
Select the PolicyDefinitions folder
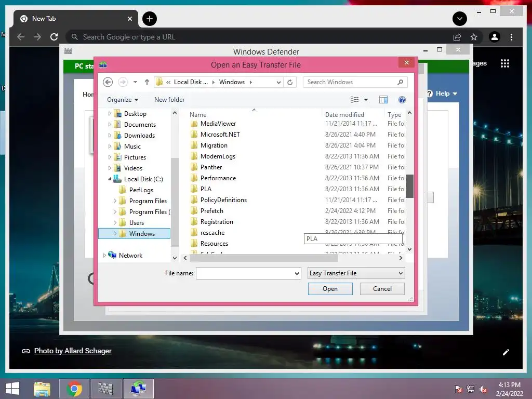point(223,200)
